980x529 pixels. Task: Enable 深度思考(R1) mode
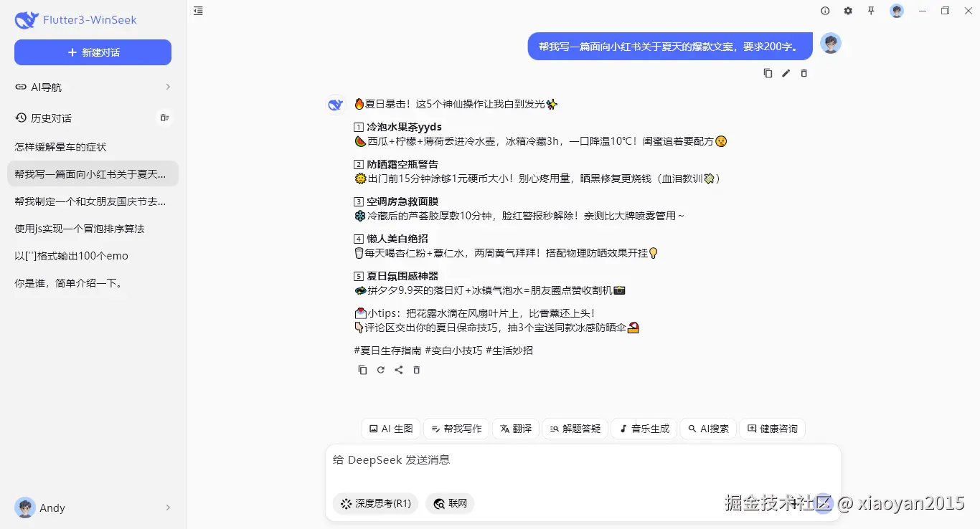pos(374,503)
